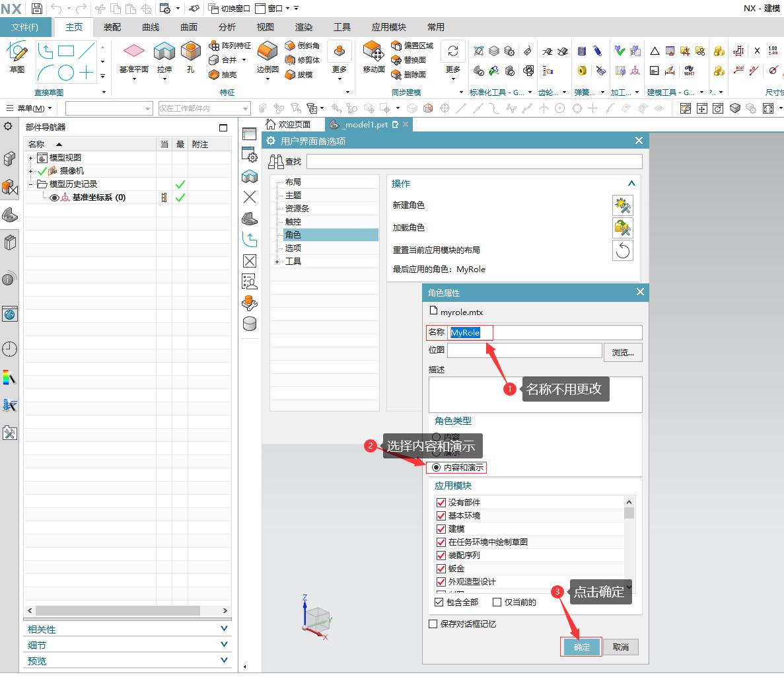
Task: Click the 孔 (Hole) feature icon
Action: click(190, 52)
